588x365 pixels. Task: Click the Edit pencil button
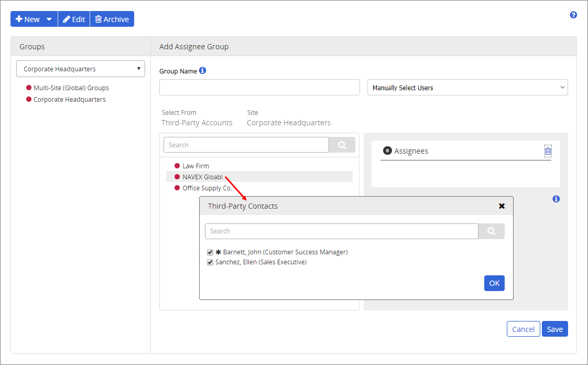pyautogui.click(x=74, y=19)
